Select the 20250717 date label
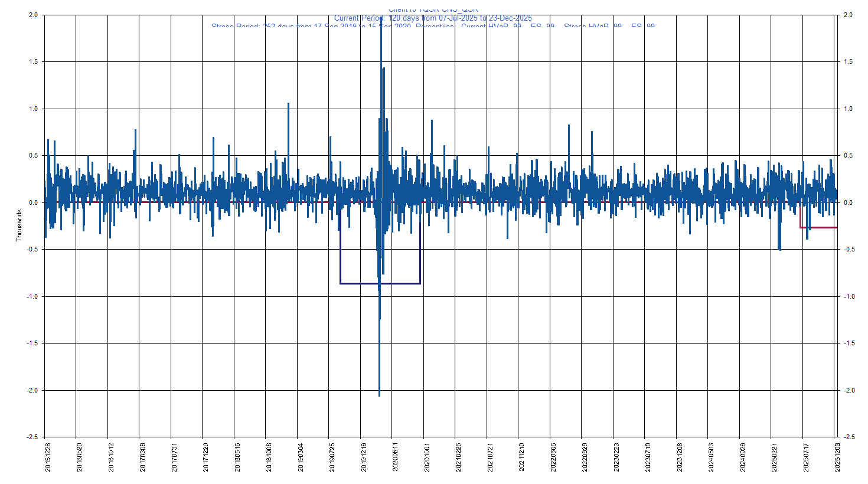The height and width of the screenshot is (484, 868). (x=806, y=457)
